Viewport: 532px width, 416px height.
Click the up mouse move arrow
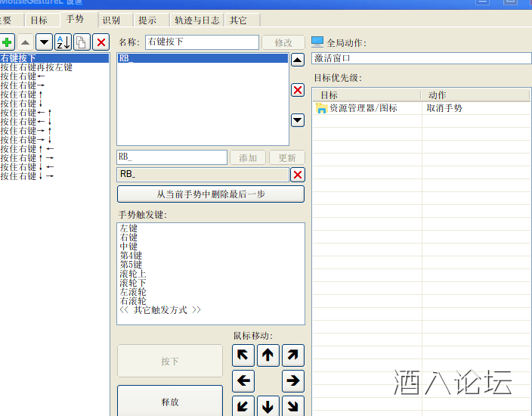coord(268,355)
